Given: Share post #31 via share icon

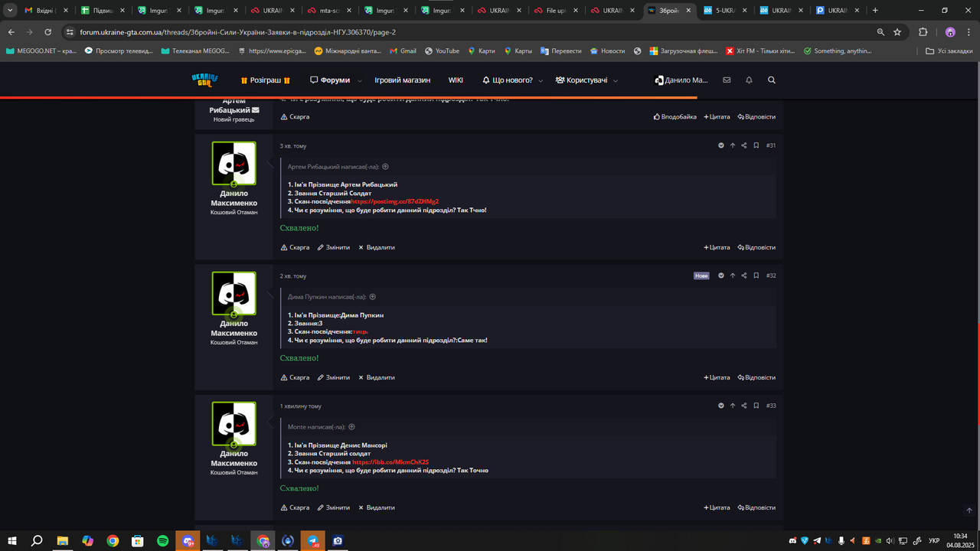Looking at the screenshot, I should (744, 145).
